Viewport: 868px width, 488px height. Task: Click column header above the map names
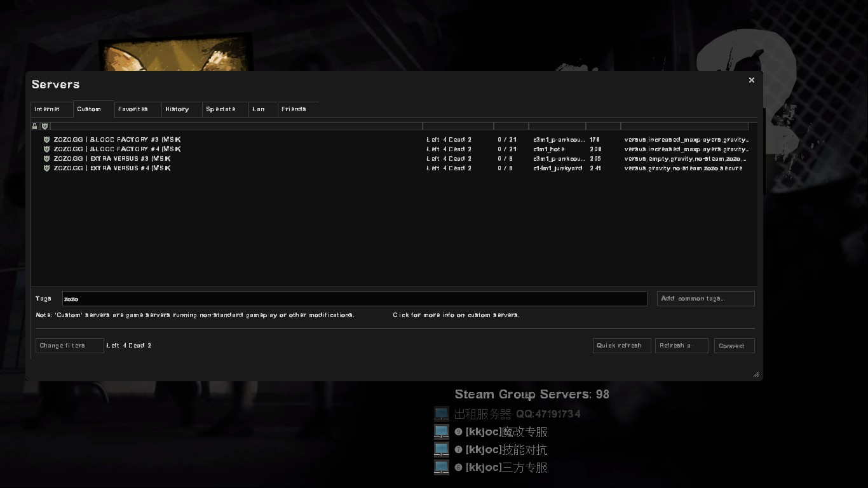(557, 126)
